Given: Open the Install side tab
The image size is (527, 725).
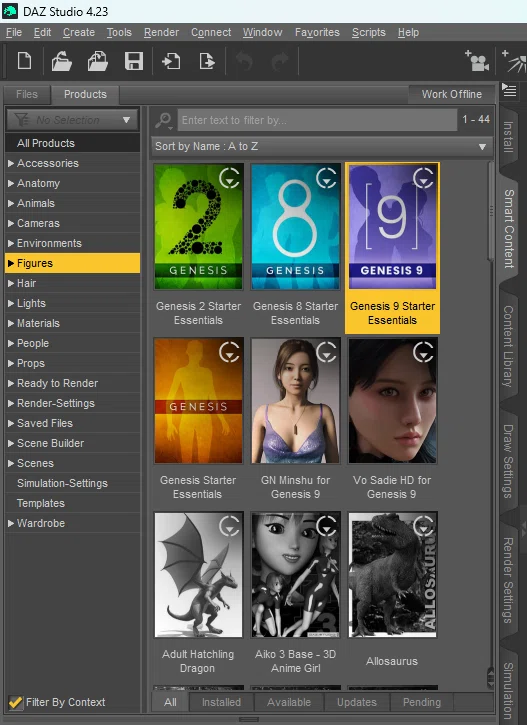Looking at the screenshot, I should coord(509,137).
